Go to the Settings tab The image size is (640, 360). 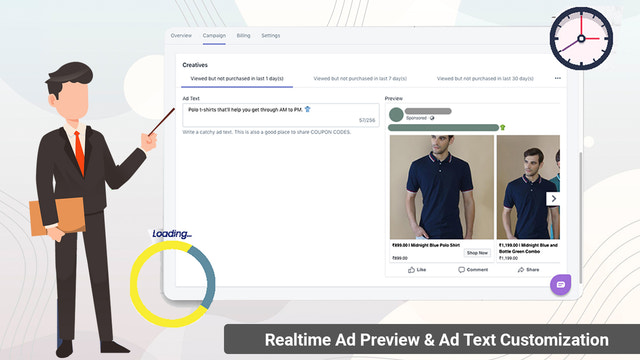tap(271, 36)
